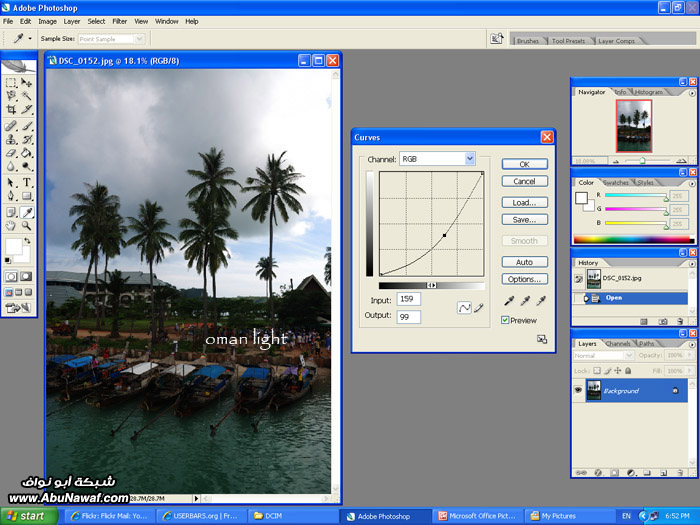Pick the Zoom tool magnifier
The image size is (700, 525).
[x=27, y=226]
